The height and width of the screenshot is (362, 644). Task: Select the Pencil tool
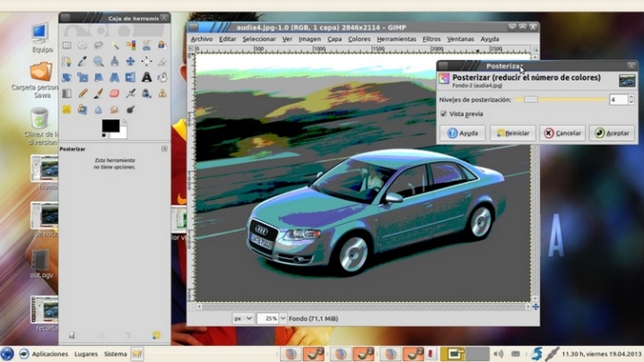tap(83, 93)
